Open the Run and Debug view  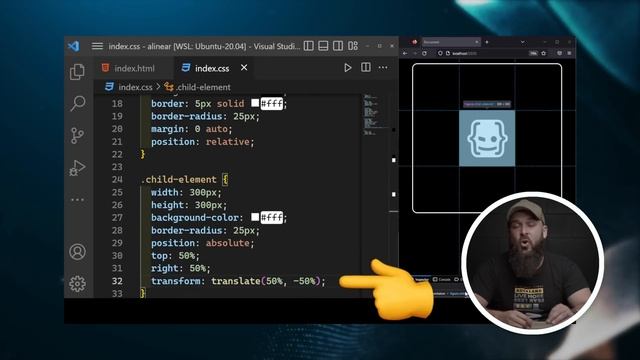pos(77,167)
